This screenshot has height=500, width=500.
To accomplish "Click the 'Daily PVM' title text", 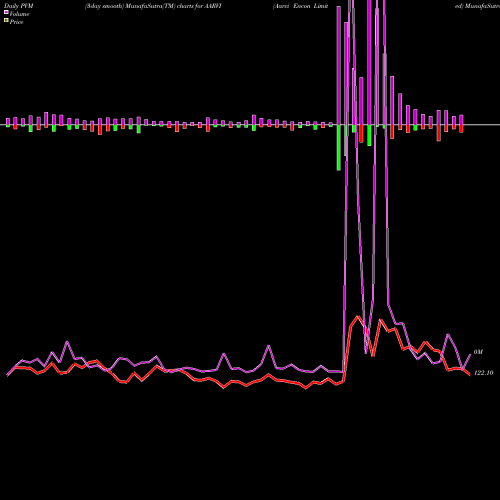I will (x=19, y=6).
